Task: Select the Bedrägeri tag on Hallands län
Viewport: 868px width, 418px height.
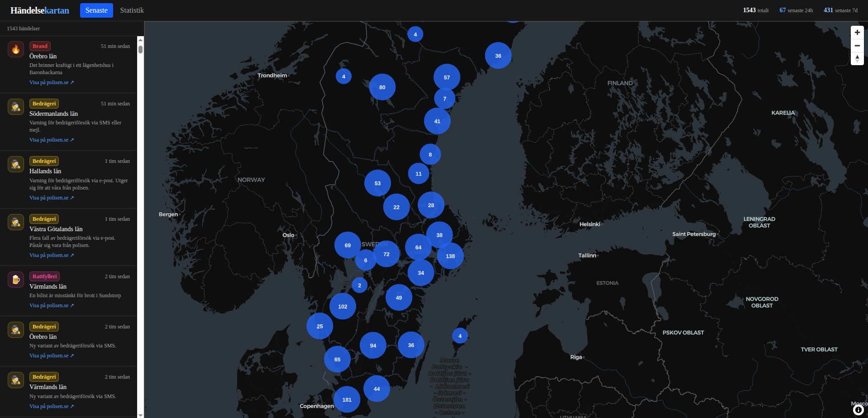Action: coord(44,161)
